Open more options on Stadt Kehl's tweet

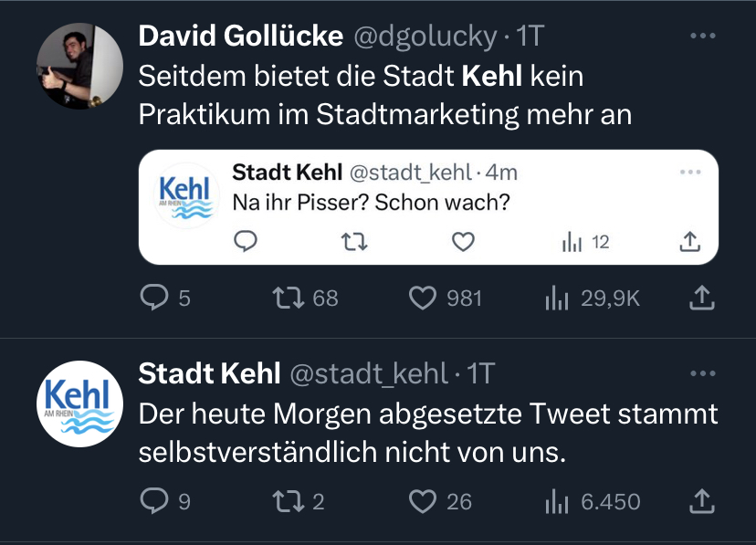pos(701,373)
